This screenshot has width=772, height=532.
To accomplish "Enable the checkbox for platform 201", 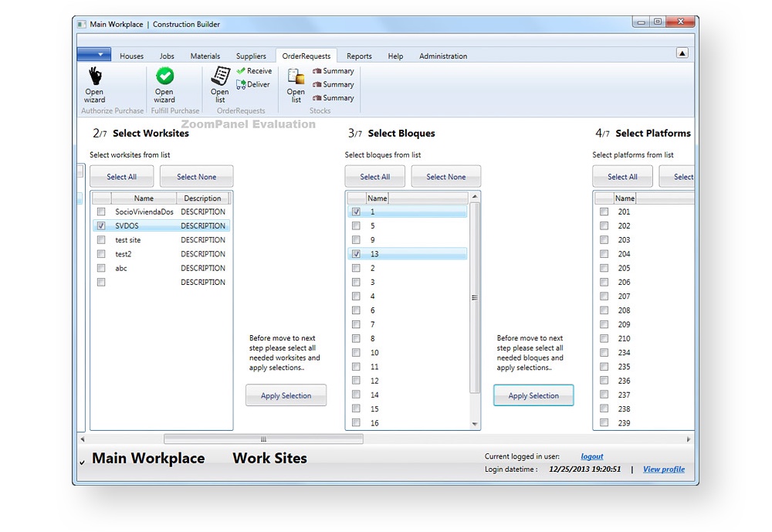I will coord(604,212).
